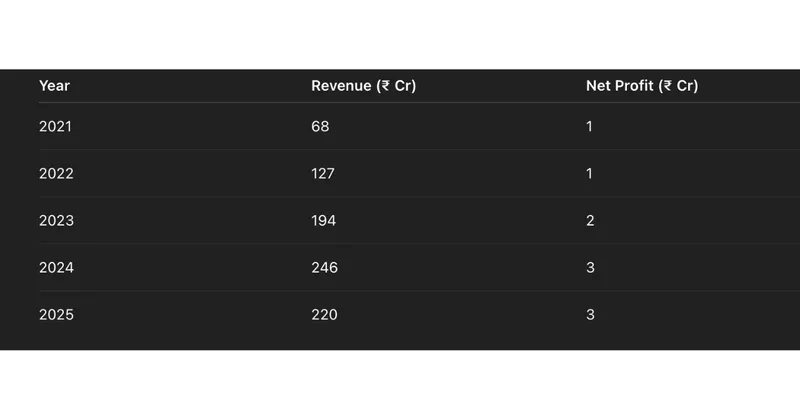Select the 2024 year cell

click(x=56, y=267)
